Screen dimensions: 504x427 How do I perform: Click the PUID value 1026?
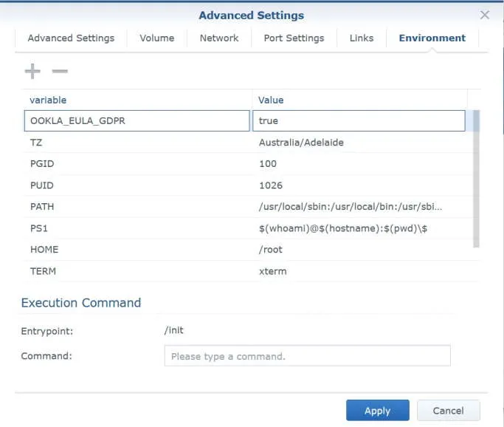point(271,185)
